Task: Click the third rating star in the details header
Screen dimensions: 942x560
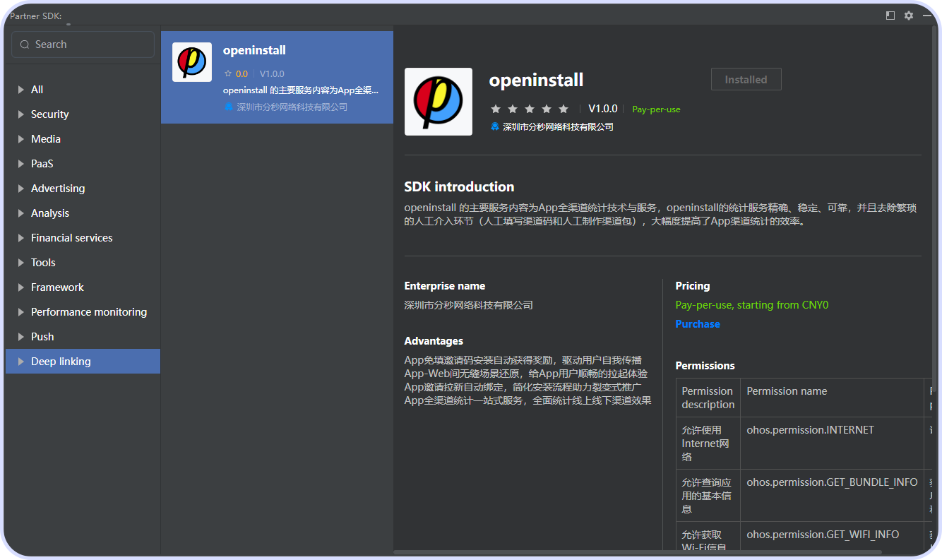Action: [530, 109]
